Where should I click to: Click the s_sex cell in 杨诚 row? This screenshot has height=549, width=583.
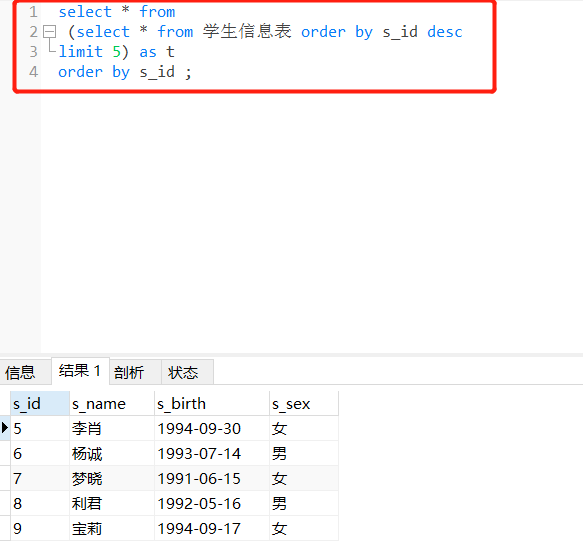[304, 453]
